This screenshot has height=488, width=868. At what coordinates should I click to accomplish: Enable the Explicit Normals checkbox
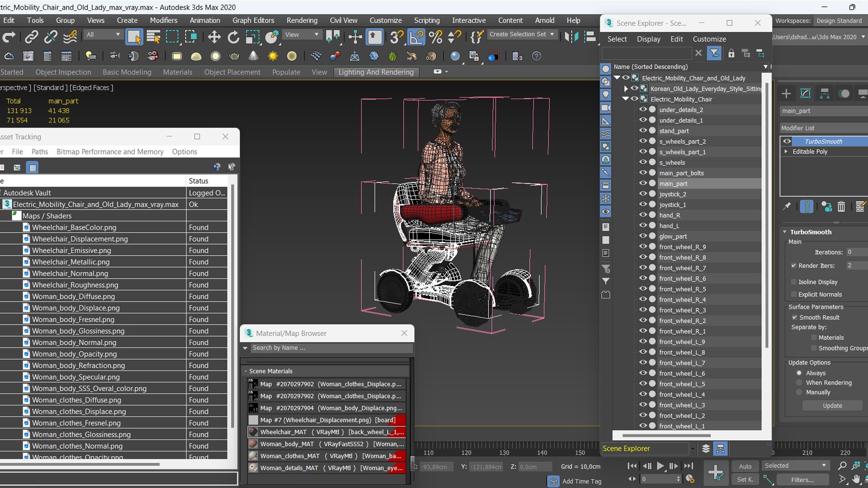tap(793, 294)
